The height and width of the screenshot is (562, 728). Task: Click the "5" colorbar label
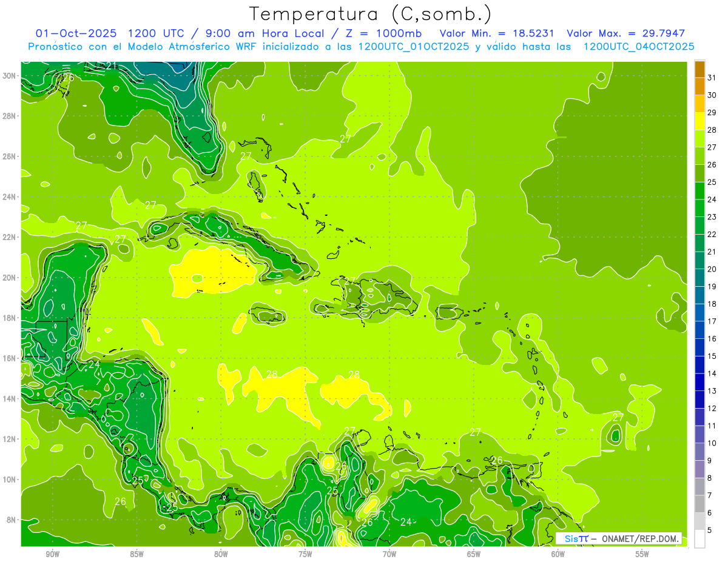pyautogui.click(x=710, y=530)
